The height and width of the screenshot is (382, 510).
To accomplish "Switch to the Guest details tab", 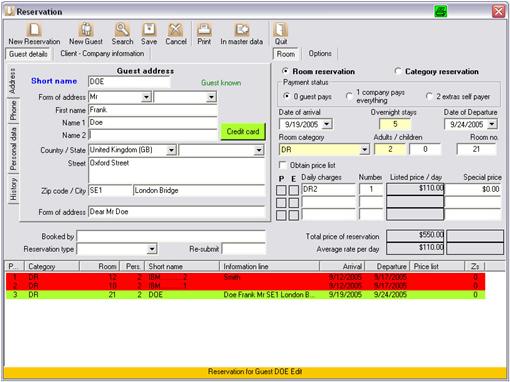I will click(28, 54).
